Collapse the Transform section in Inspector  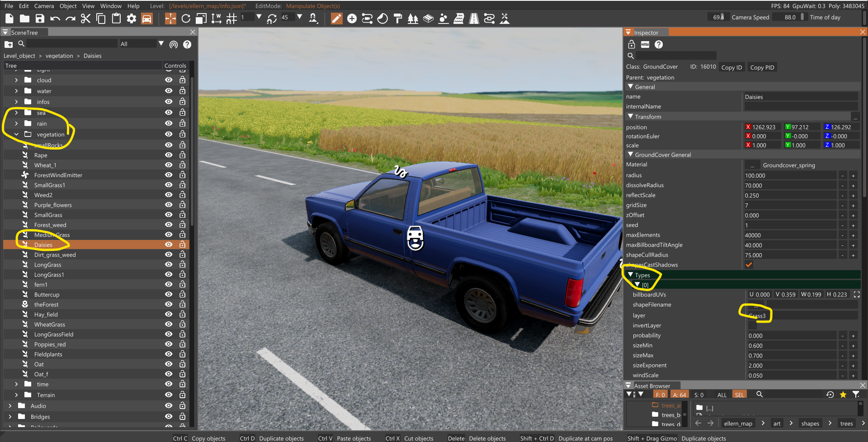click(x=631, y=117)
